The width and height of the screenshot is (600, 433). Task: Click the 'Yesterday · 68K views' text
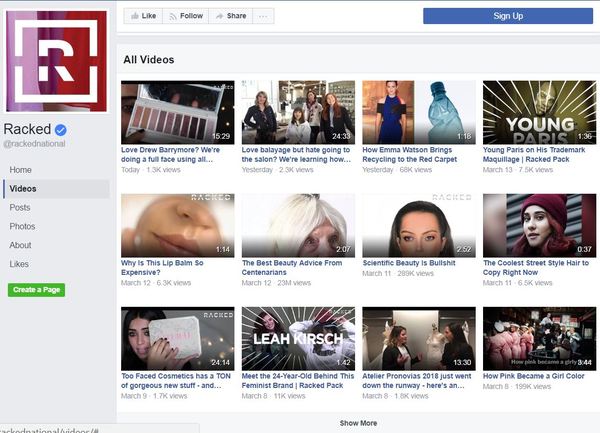click(x=397, y=170)
